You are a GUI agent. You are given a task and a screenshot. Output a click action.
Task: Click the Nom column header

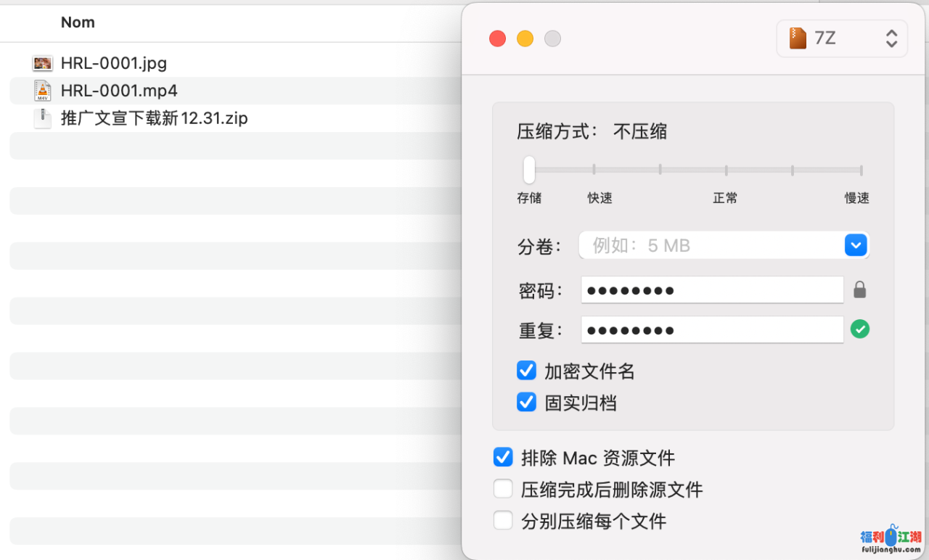(x=78, y=22)
